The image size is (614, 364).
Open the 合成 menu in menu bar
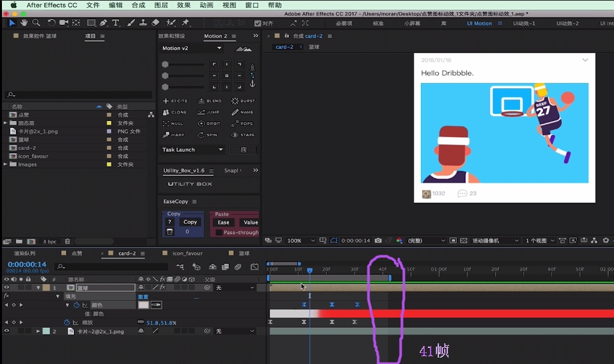[138, 5]
